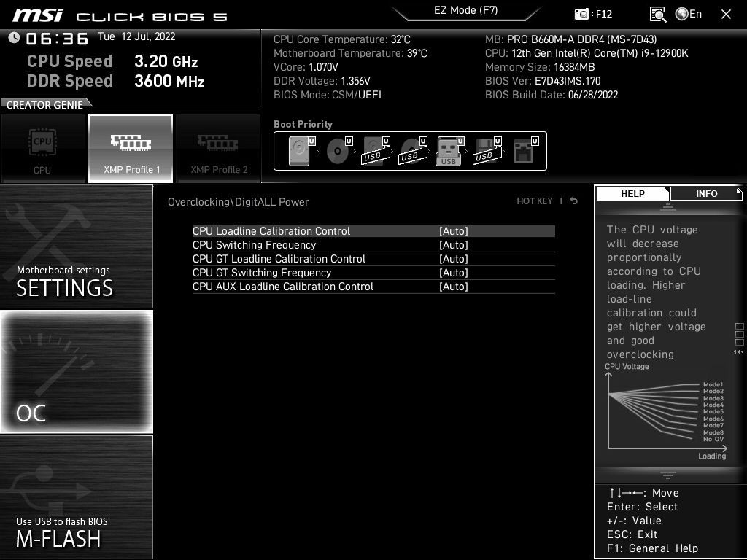Open M-FLASH to flash BIOS from USB
The width and height of the screenshot is (747, 560).
76,497
